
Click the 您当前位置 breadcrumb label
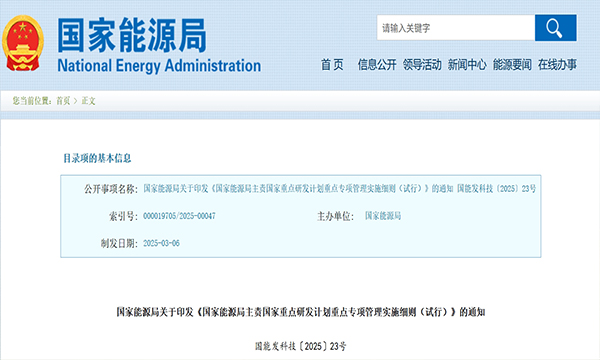[x=32, y=101]
